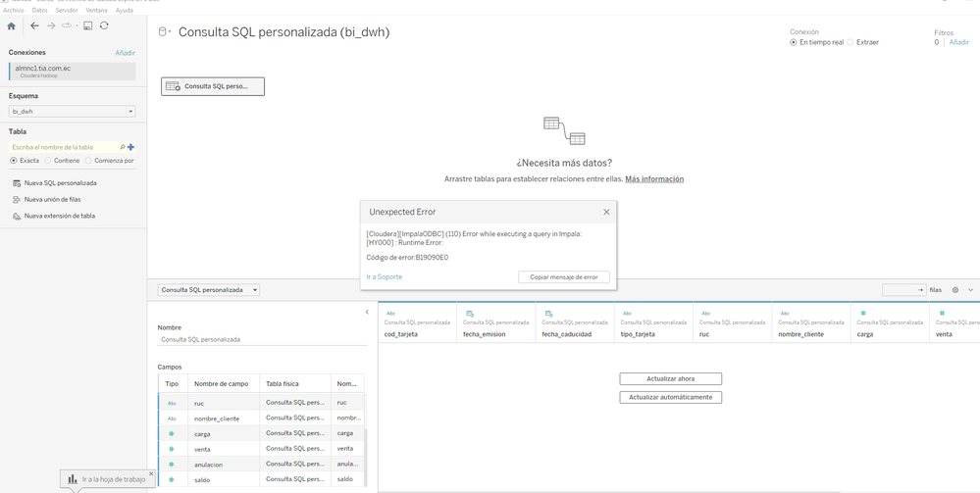This screenshot has height=493, width=980.
Task: Open Servidor menu
Action: (67, 11)
